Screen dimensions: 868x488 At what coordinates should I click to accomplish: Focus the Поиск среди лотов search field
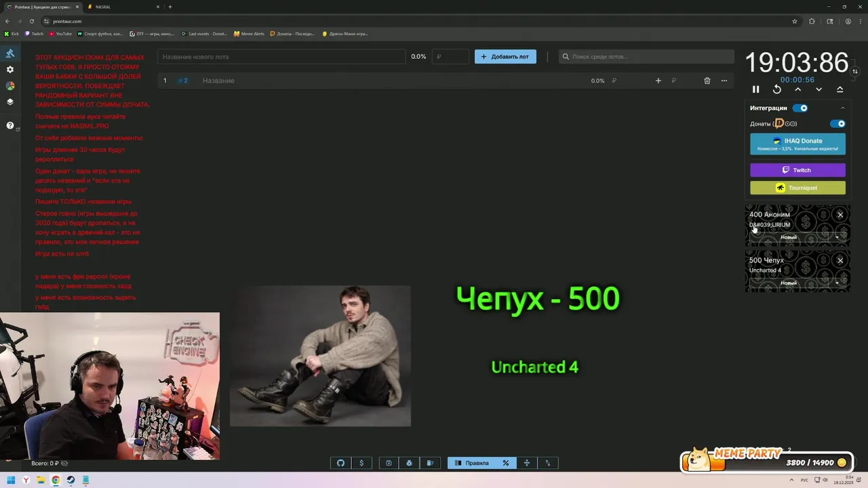click(x=646, y=57)
